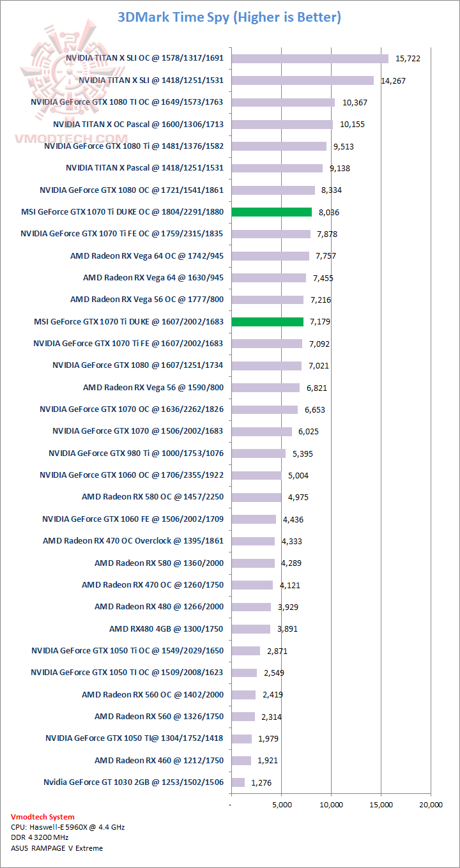The height and width of the screenshot is (868, 460).
Task: Click the NVIDIA GeForce GTX 1080 Ti OC bar
Action: coord(283,102)
